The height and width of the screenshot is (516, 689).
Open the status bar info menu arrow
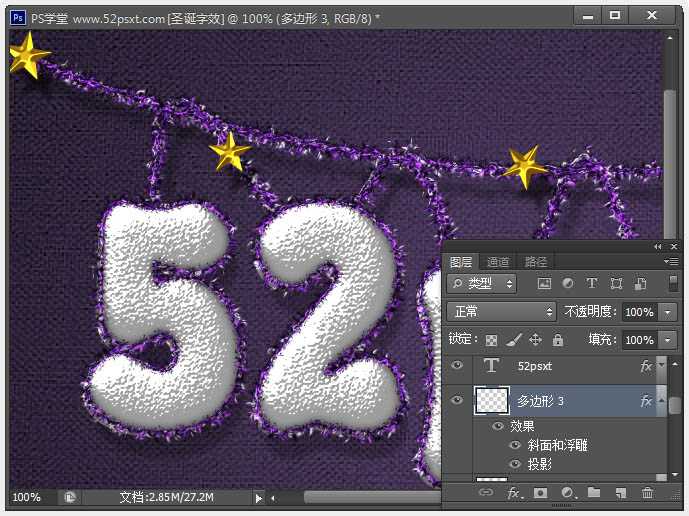(x=258, y=498)
